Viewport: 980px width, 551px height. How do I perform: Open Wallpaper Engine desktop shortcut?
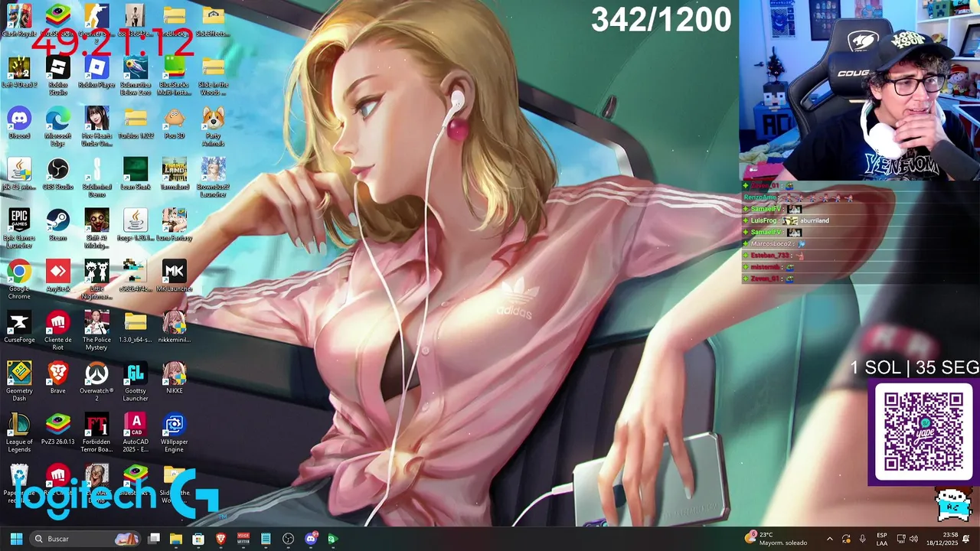tap(175, 432)
